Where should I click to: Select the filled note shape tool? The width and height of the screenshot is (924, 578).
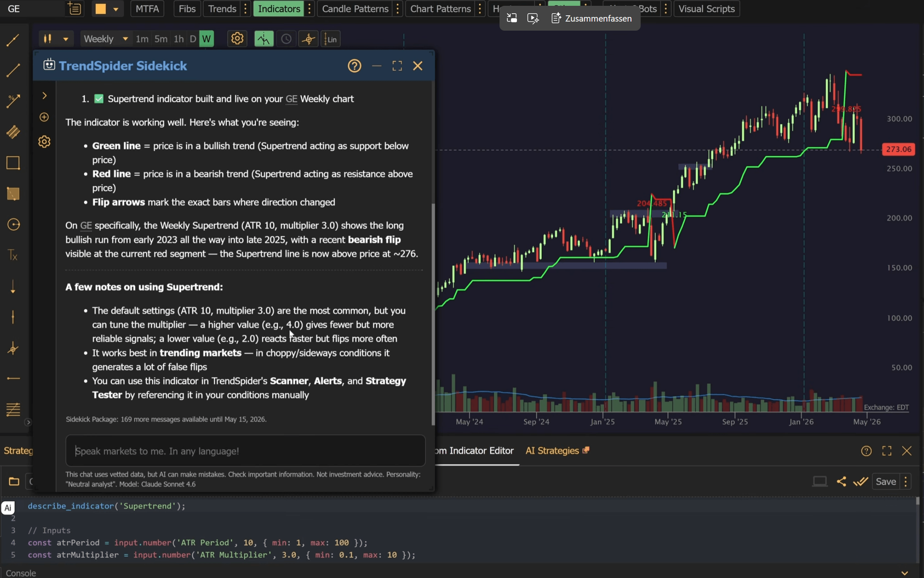click(x=13, y=193)
